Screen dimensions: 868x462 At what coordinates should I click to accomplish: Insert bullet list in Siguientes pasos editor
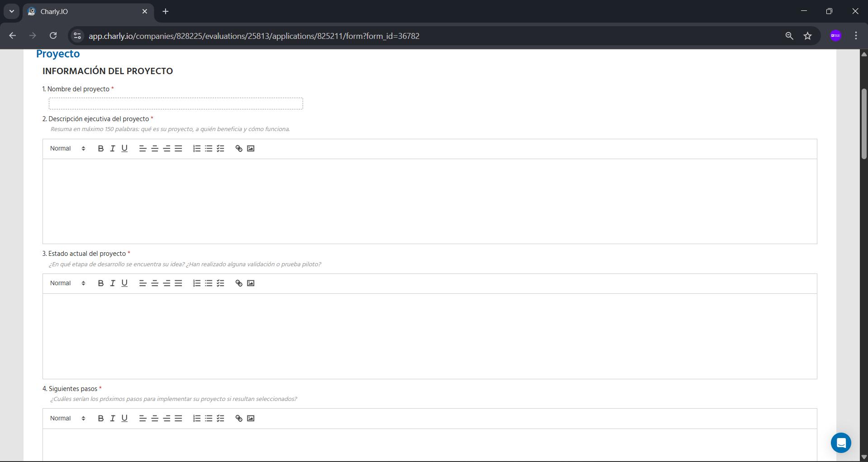click(209, 418)
